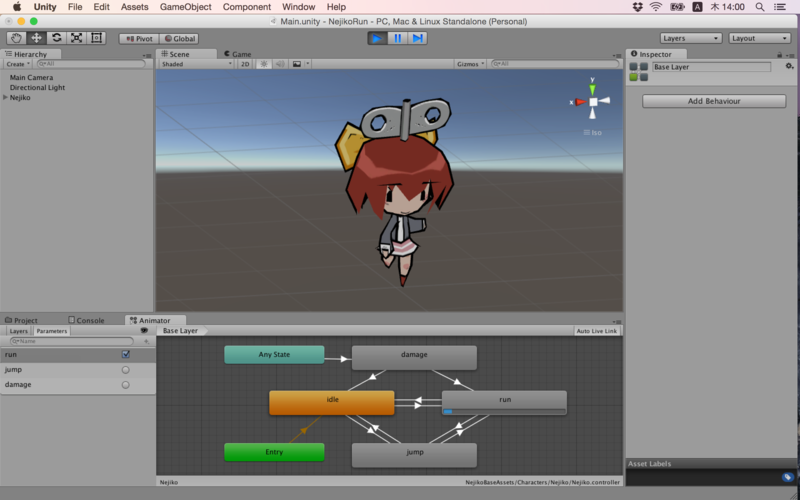Fire the jump trigger parameter
The width and height of the screenshot is (800, 500).
point(126,370)
